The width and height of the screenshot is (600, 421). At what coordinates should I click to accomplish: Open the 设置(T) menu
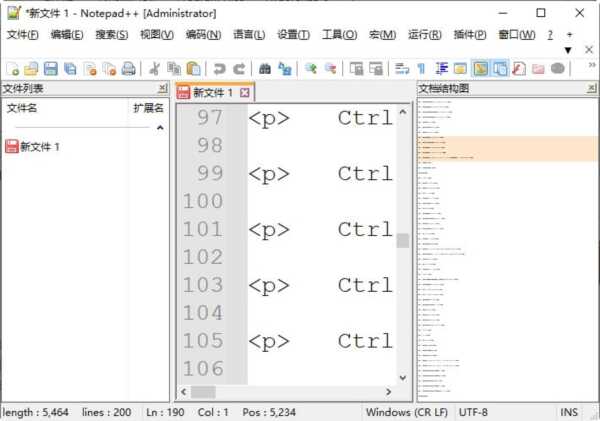point(293,35)
